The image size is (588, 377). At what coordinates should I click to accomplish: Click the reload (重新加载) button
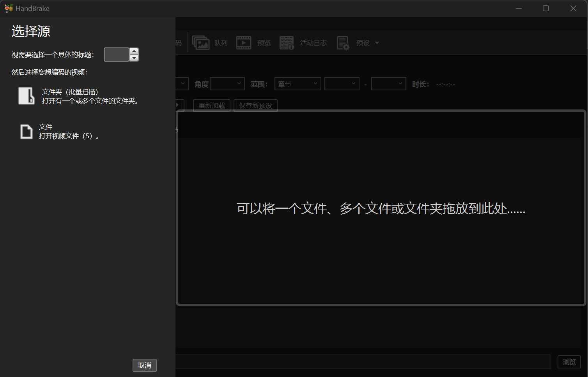211,106
